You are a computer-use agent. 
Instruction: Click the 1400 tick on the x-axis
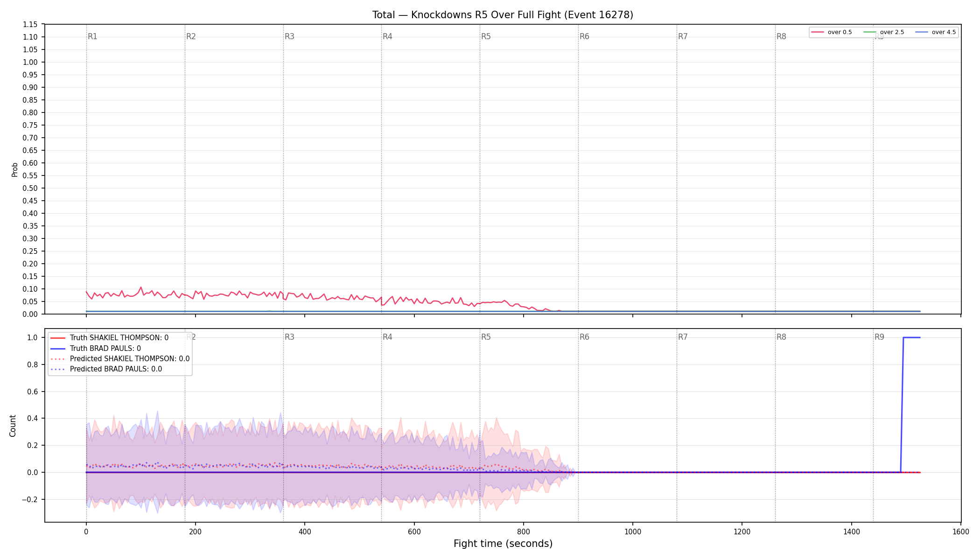click(852, 532)
